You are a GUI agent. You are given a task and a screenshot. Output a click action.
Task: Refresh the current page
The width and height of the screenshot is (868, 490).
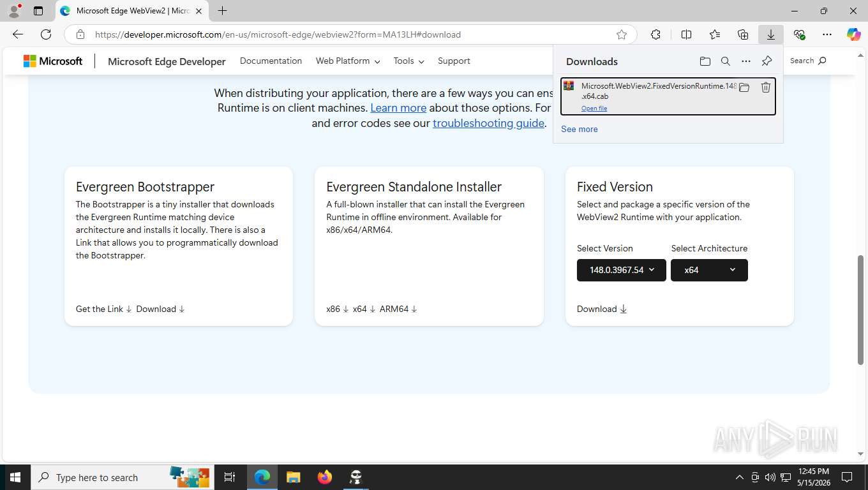[x=46, y=34]
